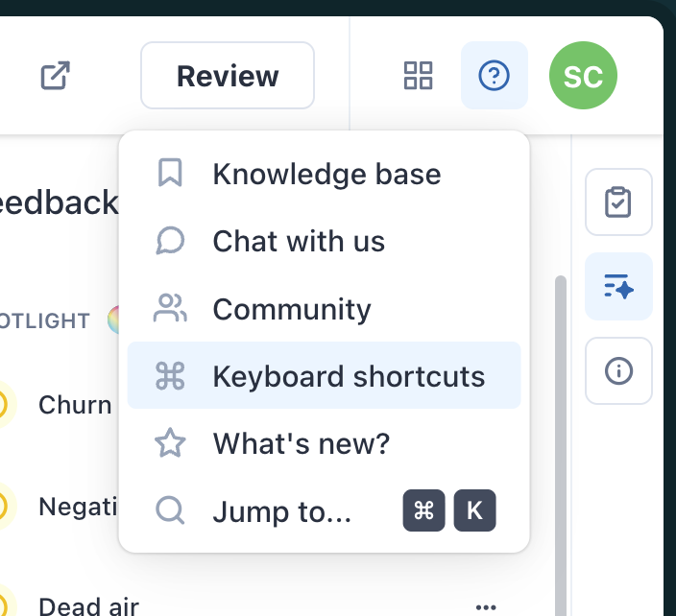Click the Knowledge base bookmark icon

point(170,174)
